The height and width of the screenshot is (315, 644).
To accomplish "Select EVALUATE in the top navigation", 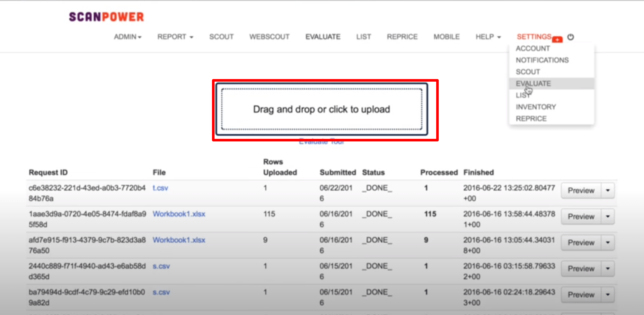I will [x=323, y=37].
